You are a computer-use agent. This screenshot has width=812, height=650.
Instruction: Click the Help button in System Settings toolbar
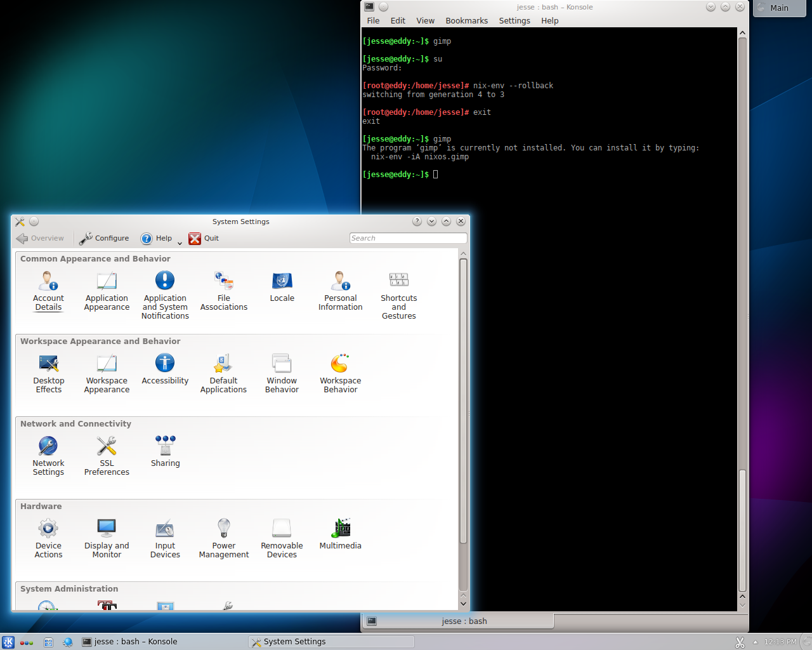pyautogui.click(x=157, y=239)
